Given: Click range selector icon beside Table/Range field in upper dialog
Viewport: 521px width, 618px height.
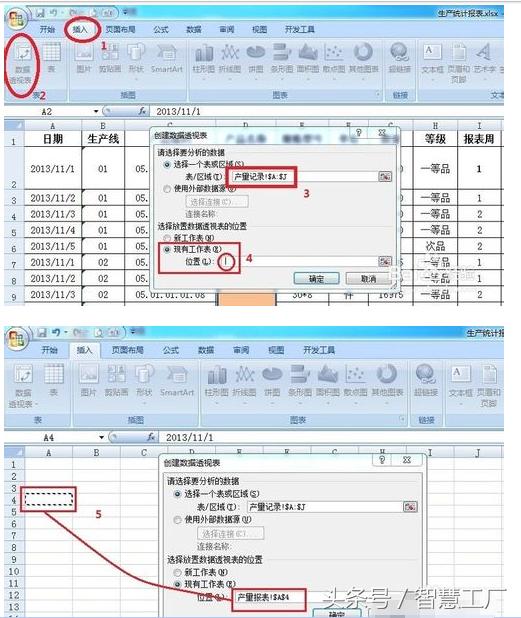Looking at the screenshot, I should point(385,177).
